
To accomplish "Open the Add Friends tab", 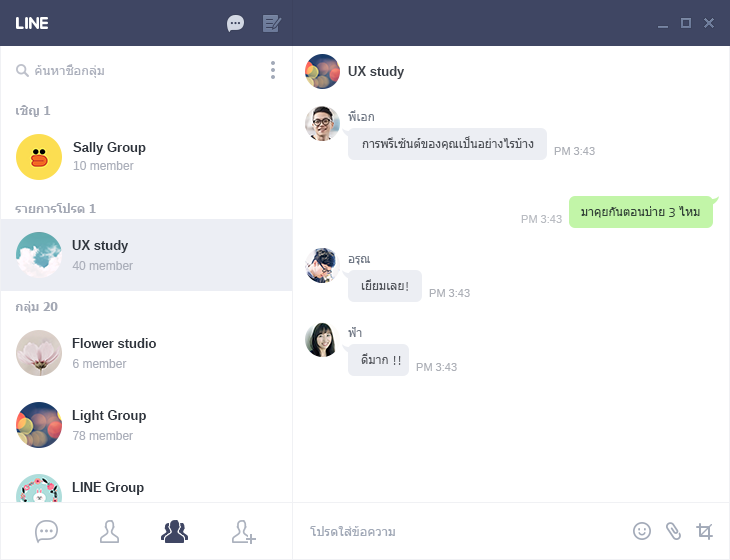I will (243, 531).
